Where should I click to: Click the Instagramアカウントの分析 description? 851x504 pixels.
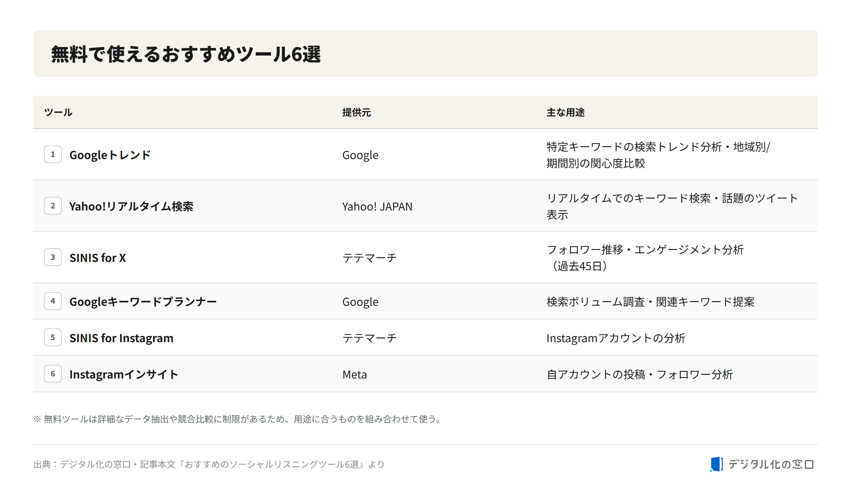point(616,338)
